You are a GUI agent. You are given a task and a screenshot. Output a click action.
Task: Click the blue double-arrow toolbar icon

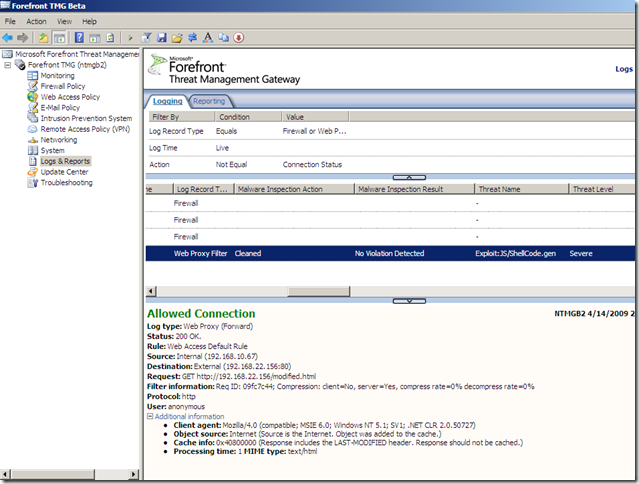(192, 38)
